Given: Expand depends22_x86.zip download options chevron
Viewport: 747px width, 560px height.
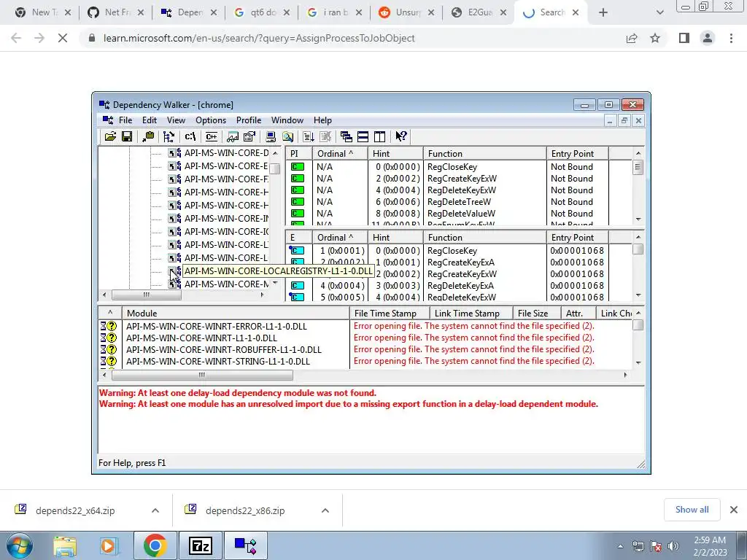Looking at the screenshot, I should 325,510.
